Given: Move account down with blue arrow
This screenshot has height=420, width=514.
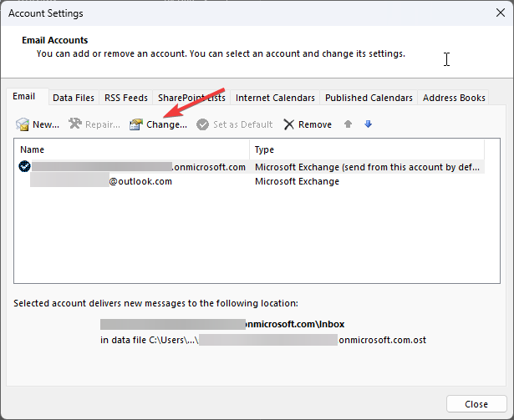Looking at the screenshot, I should (368, 124).
